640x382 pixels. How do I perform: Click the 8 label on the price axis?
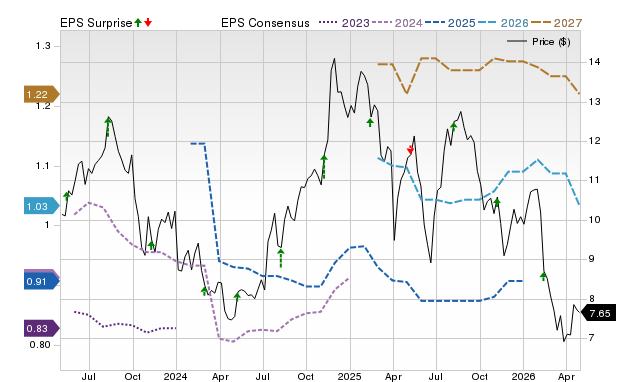[591, 298]
